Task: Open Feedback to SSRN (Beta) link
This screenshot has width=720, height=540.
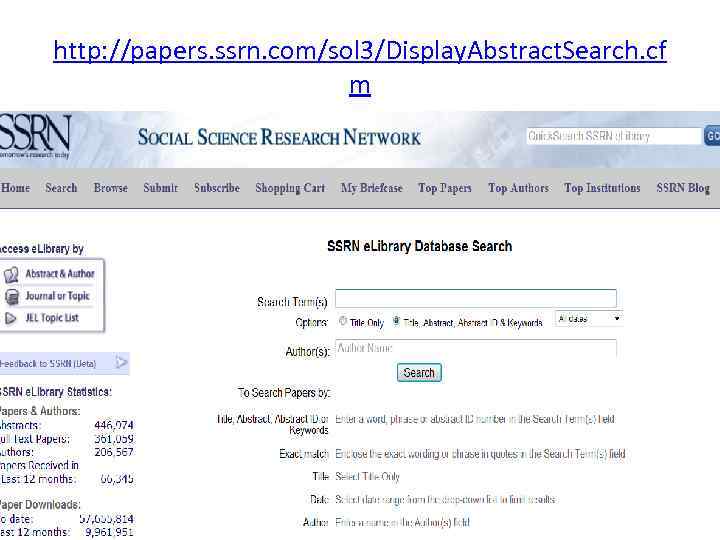Action: (x=48, y=364)
